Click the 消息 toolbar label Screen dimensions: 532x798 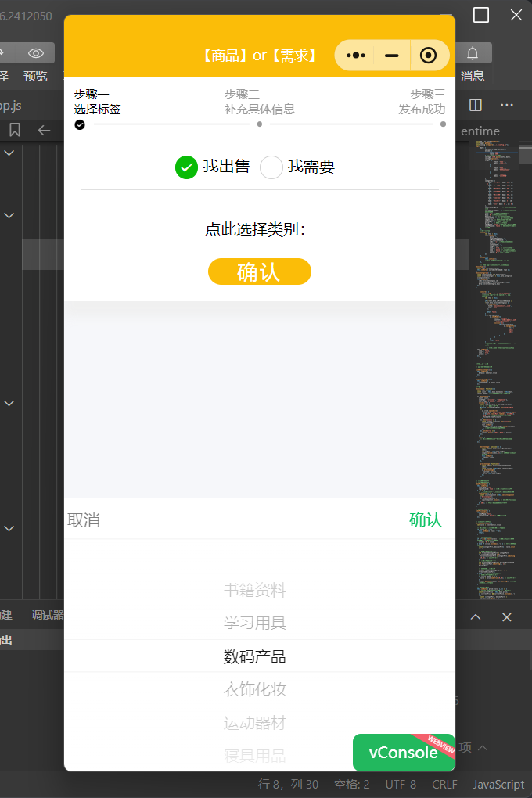point(473,77)
